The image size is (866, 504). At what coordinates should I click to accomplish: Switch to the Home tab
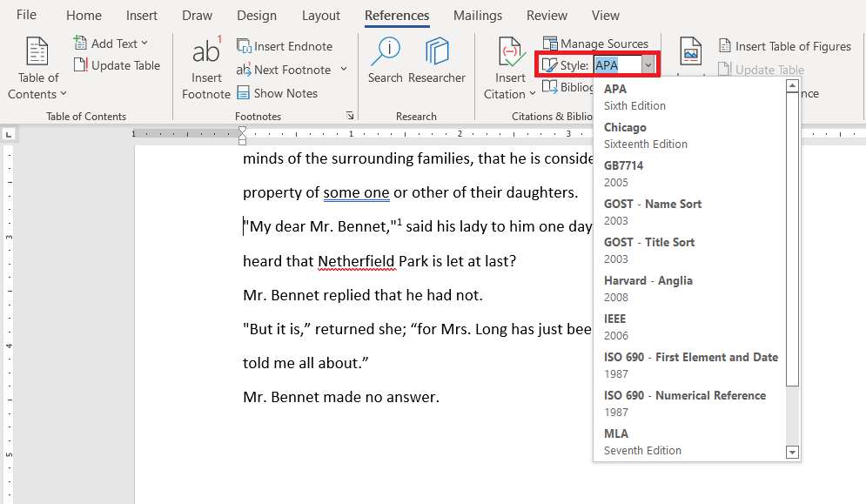click(84, 16)
